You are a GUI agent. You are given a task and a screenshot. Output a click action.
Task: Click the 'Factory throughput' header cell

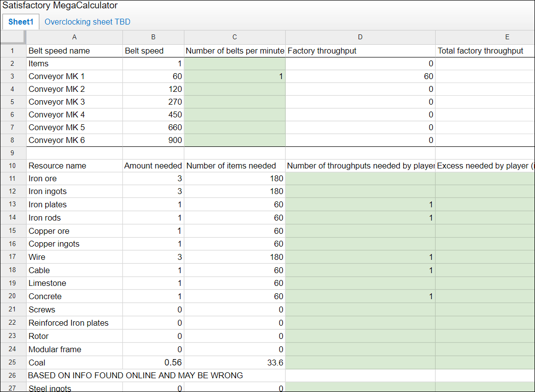coord(360,51)
